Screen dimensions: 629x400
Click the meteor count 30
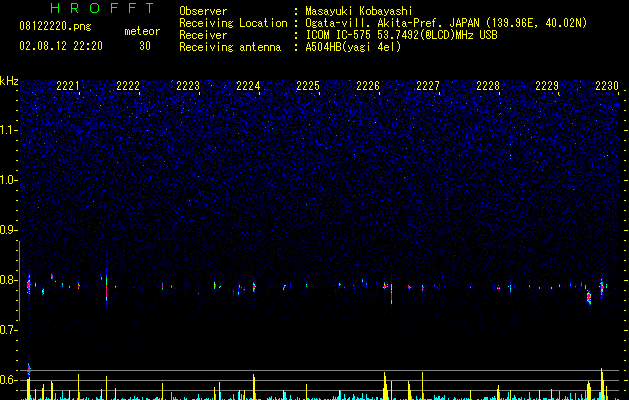point(145,46)
